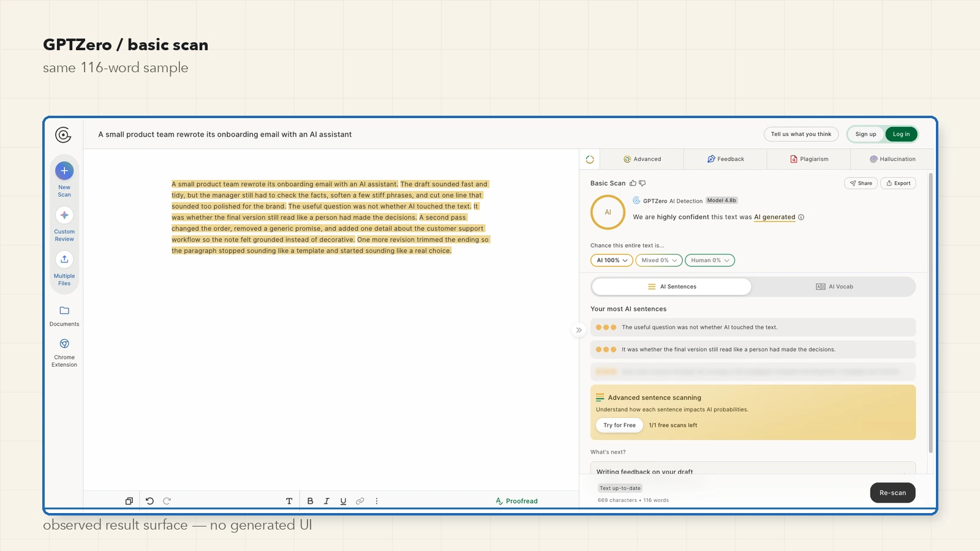980x551 pixels.
Task: Switch to the Advanced tab
Action: 642,159
